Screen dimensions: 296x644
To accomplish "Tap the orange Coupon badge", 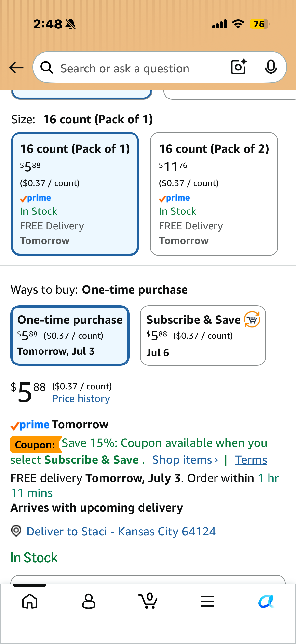I will tap(36, 445).
